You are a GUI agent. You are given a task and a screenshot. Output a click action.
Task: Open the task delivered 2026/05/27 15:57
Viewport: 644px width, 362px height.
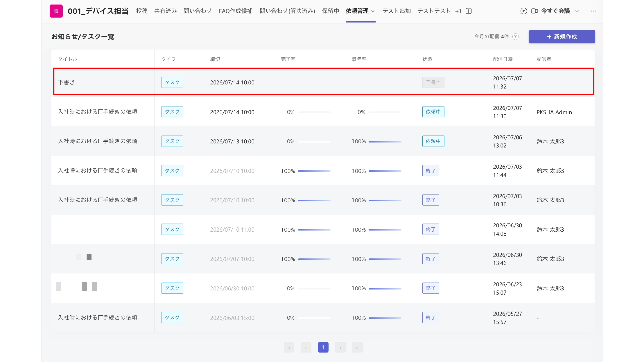[97, 318]
